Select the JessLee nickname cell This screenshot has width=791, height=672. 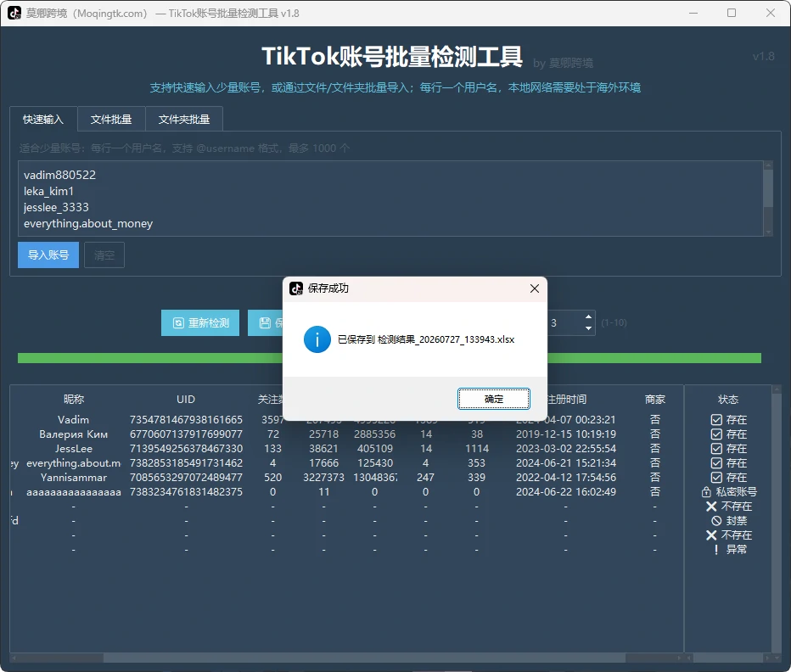click(x=74, y=449)
